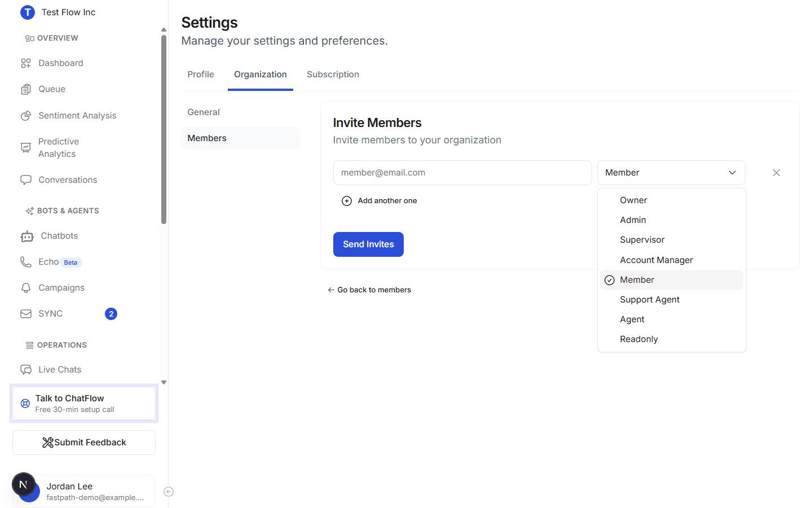Click the plus circle icon beside Add another one
The image size is (812, 508).
coord(347,201)
